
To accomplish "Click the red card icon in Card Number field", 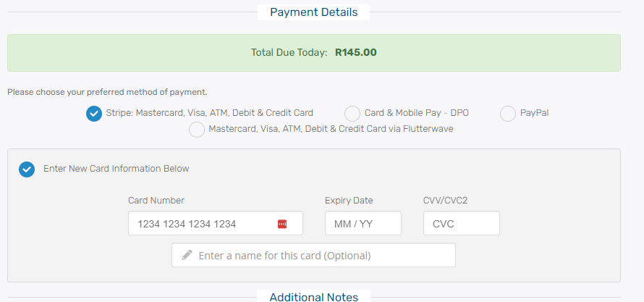I will pyautogui.click(x=282, y=225).
